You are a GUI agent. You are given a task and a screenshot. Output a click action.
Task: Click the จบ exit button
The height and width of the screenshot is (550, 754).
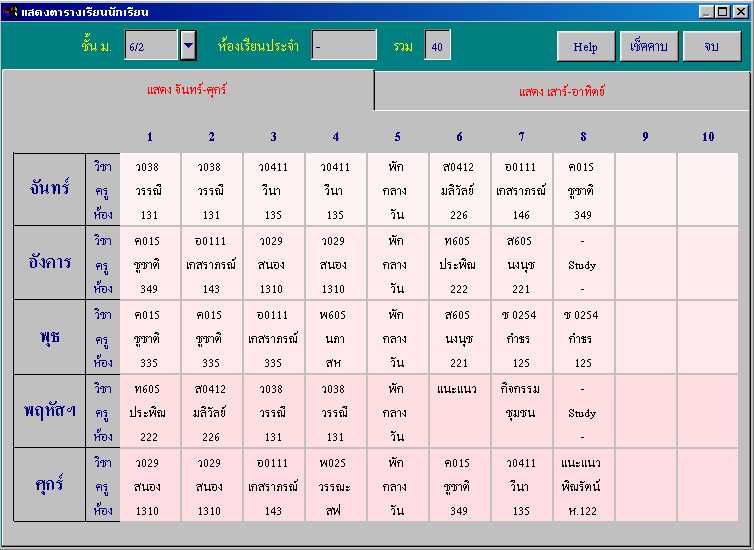click(712, 47)
